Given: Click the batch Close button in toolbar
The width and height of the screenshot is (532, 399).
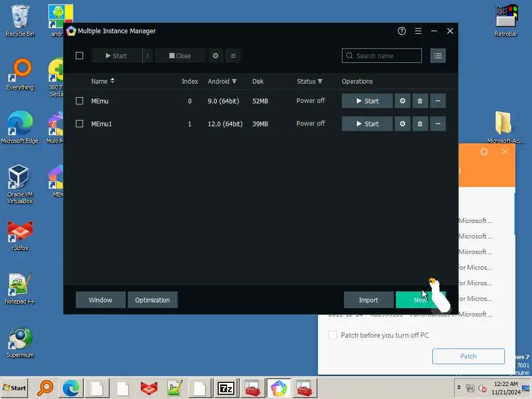Looking at the screenshot, I should 180,56.
